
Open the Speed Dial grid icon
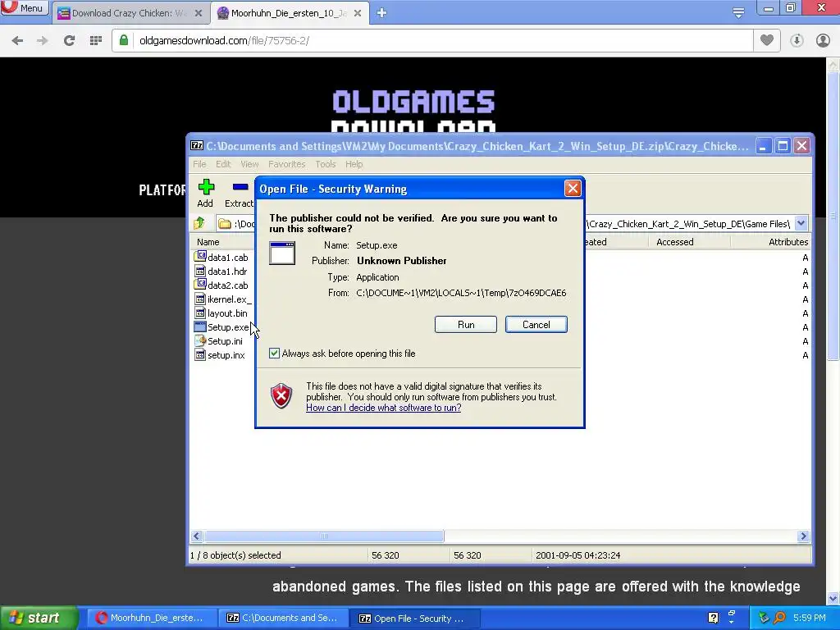(96, 41)
